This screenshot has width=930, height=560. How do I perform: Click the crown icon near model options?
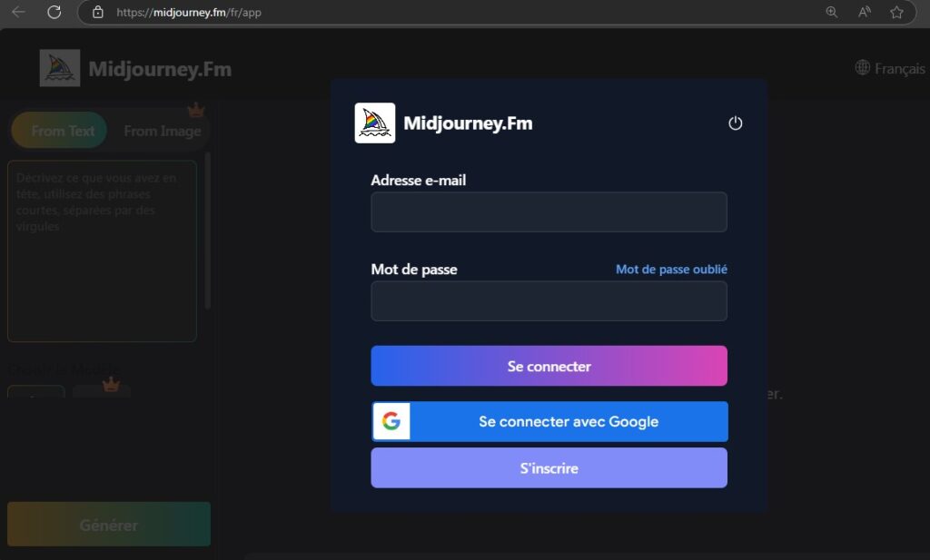click(111, 384)
